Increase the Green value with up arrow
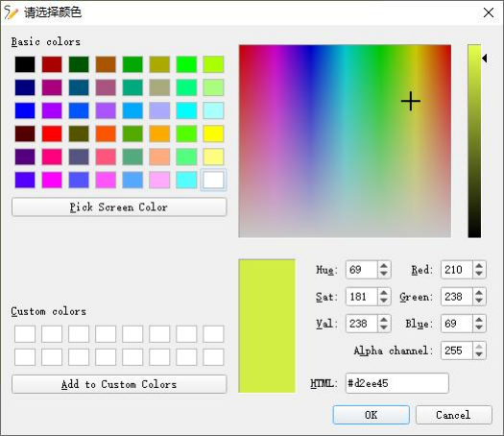504x436 pixels. click(x=479, y=293)
